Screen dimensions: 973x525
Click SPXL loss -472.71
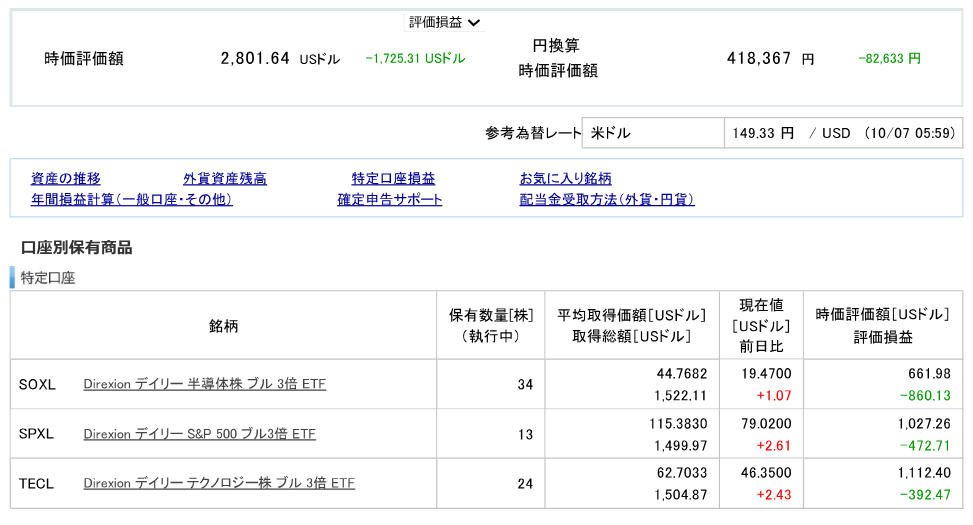925,446
